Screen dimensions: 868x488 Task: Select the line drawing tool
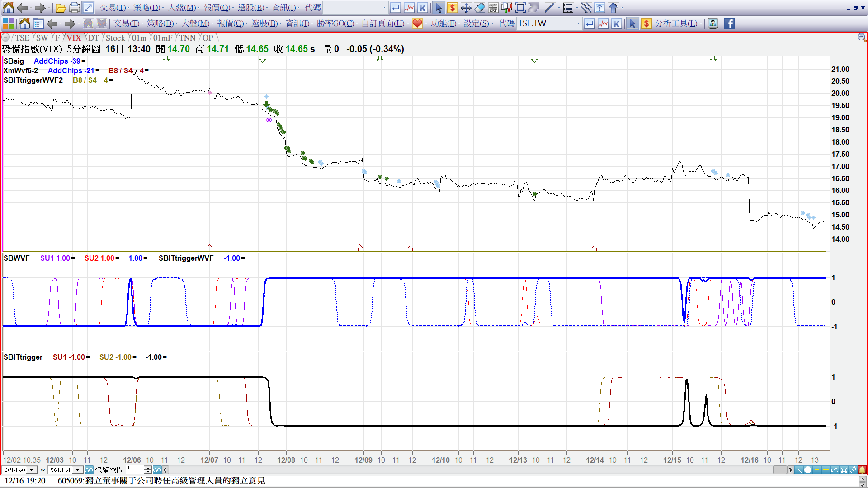[x=549, y=8]
